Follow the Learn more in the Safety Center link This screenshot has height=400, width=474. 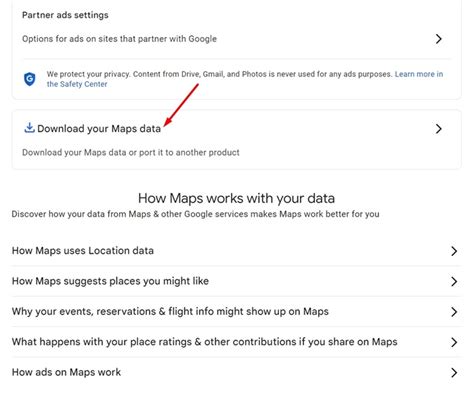coord(419,74)
